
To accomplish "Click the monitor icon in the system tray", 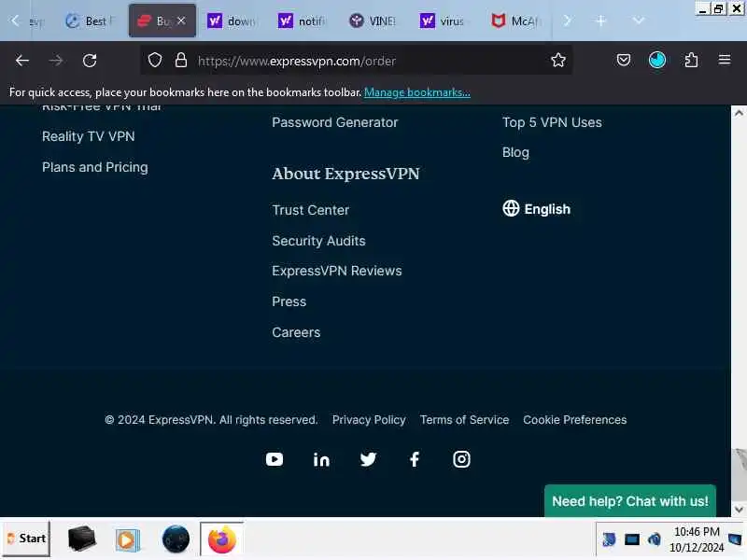I will click(x=632, y=539).
